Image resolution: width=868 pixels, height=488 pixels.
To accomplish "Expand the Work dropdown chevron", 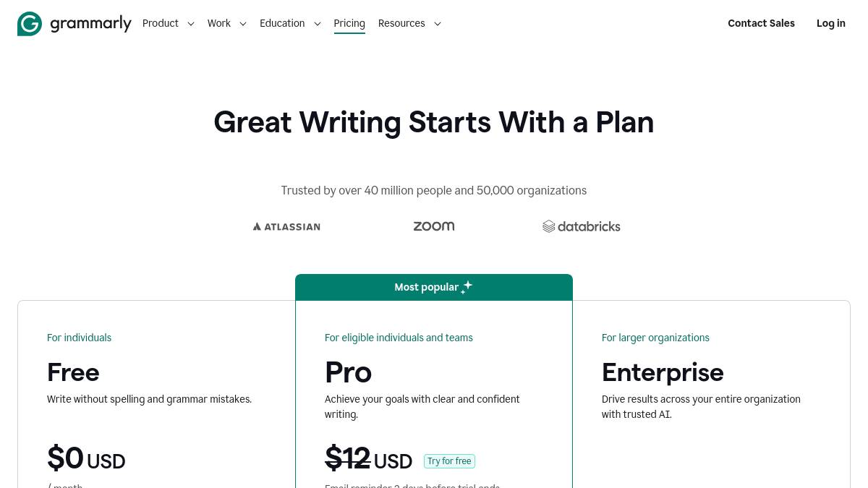I will point(243,24).
